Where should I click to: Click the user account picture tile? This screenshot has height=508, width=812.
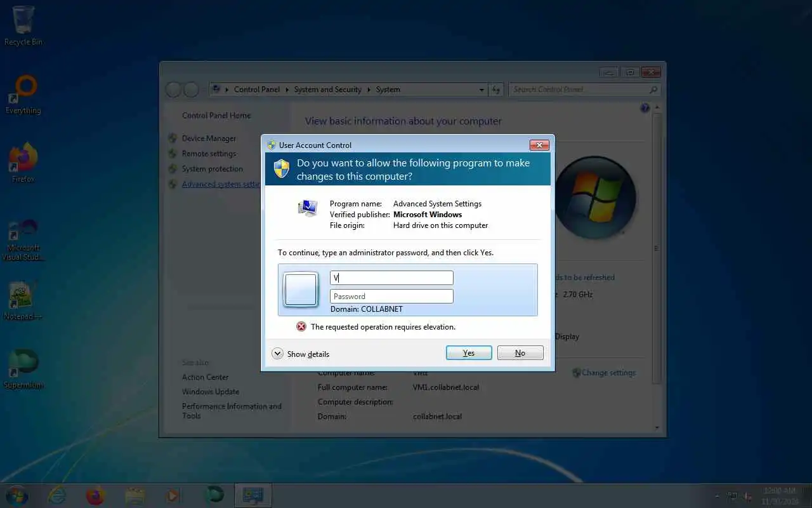click(x=301, y=290)
